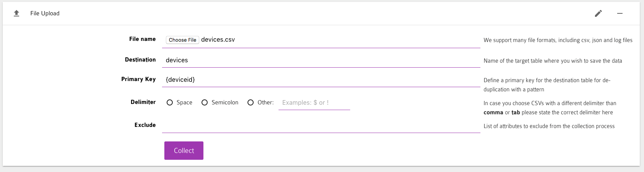Viewport: 644px width, 172px height.
Task: Click the Primary Key label
Action: (x=138, y=79)
